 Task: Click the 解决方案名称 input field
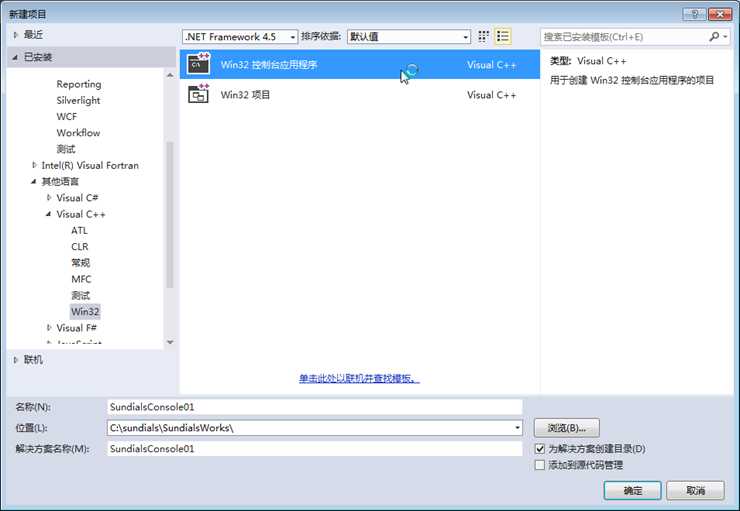(315, 449)
